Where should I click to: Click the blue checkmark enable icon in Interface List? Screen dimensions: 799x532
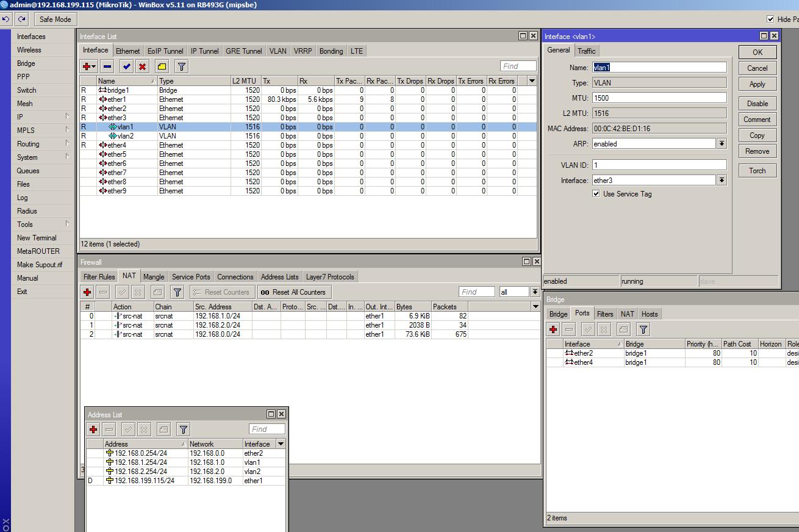[x=126, y=66]
